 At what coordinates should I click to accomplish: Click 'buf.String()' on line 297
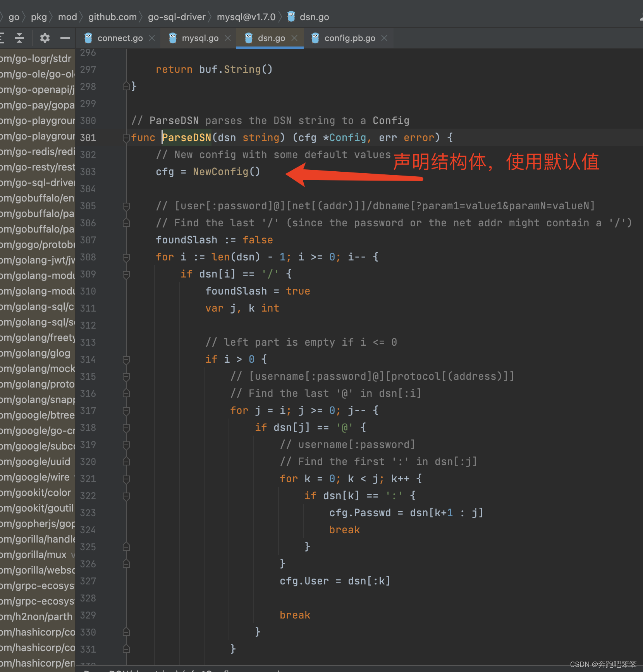pyautogui.click(x=236, y=69)
